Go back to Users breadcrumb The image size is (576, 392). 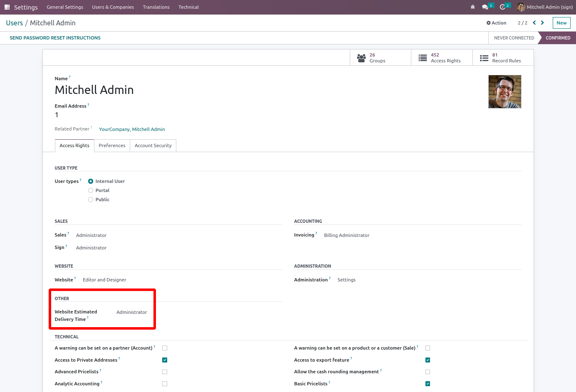(15, 23)
